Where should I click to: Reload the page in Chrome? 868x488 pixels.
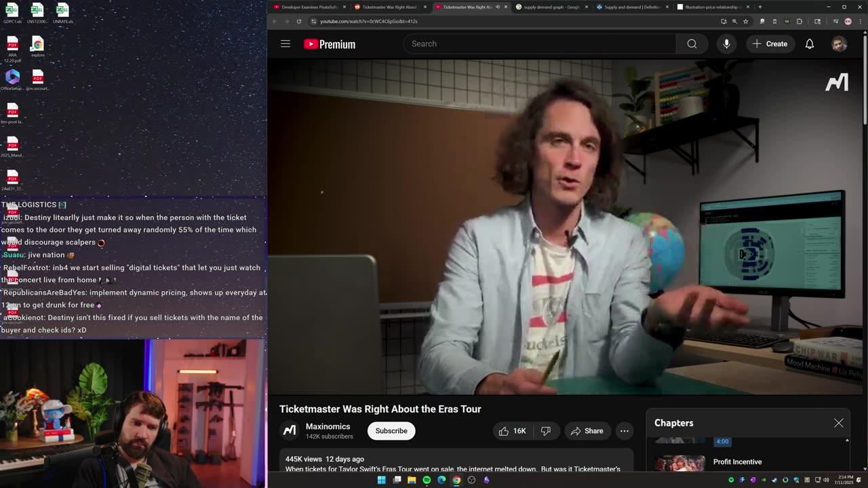pyautogui.click(x=298, y=21)
